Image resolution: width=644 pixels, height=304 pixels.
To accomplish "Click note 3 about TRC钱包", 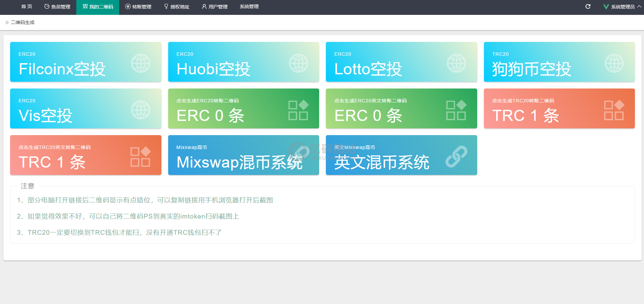I will click(119, 232).
